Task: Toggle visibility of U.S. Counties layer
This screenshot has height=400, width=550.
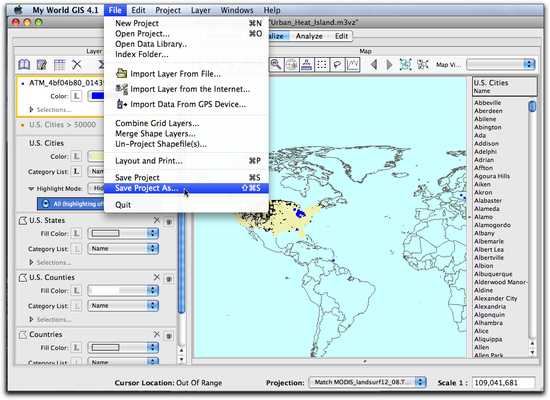Action: [169, 279]
